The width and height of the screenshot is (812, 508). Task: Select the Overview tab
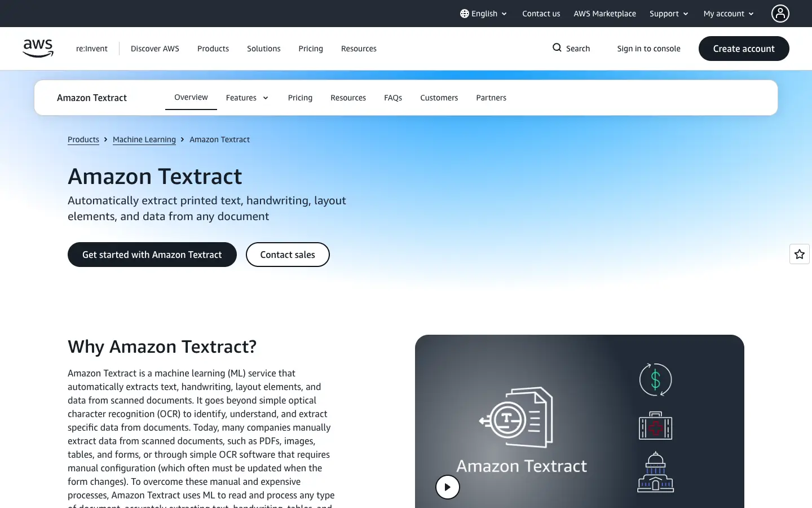(x=191, y=97)
